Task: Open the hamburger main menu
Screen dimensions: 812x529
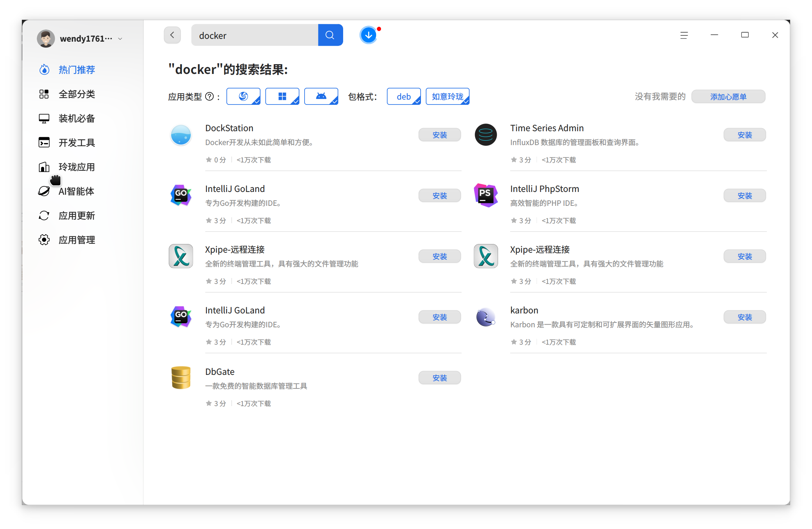Action: point(684,35)
